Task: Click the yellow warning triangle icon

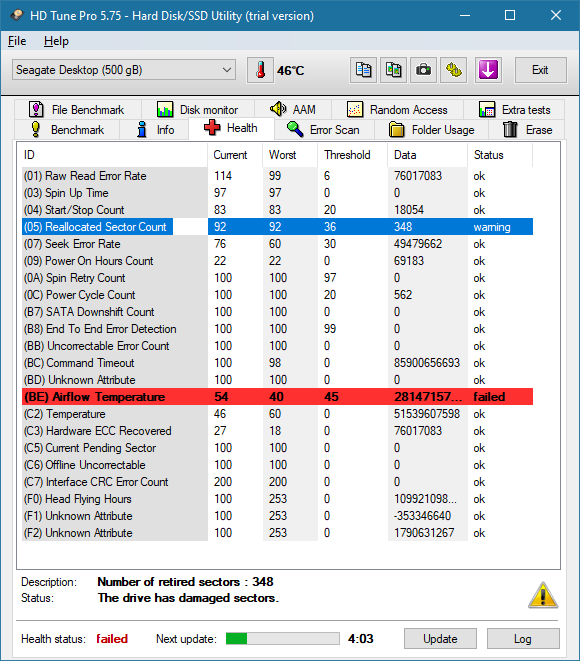Action: click(543, 595)
